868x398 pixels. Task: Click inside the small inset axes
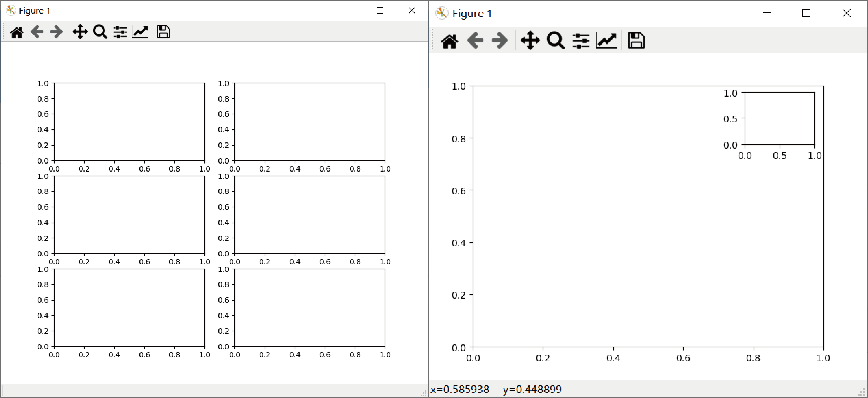pyautogui.click(x=780, y=119)
